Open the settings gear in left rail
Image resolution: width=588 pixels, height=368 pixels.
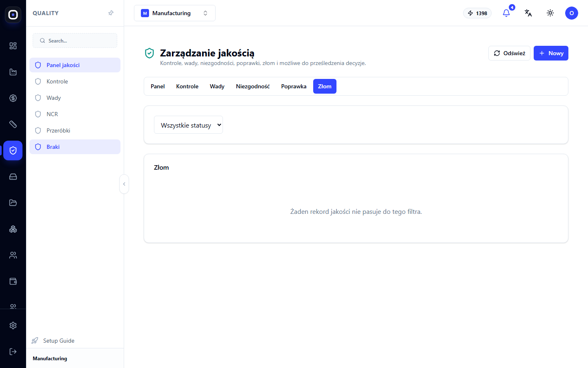pyautogui.click(x=13, y=325)
